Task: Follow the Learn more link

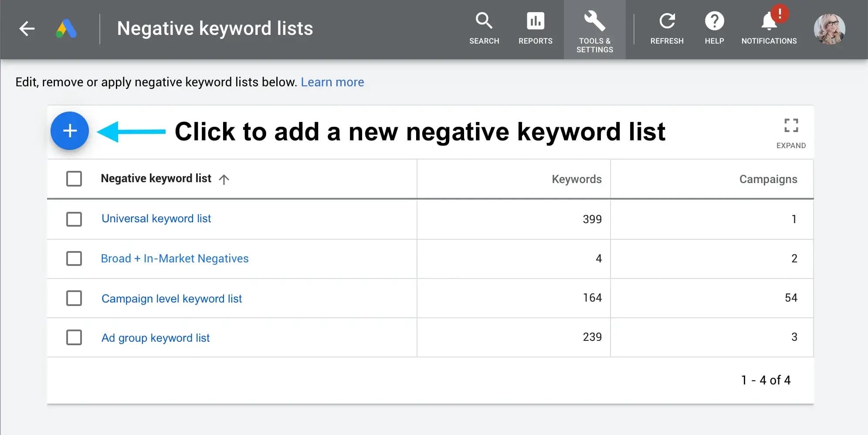Action: [332, 82]
